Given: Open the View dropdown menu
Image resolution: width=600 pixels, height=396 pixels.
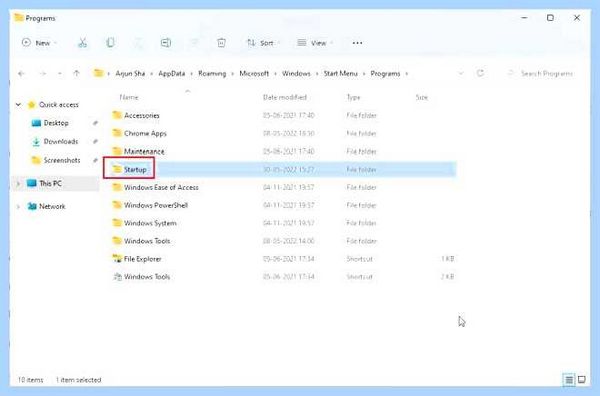Looking at the screenshot, I should [315, 43].
